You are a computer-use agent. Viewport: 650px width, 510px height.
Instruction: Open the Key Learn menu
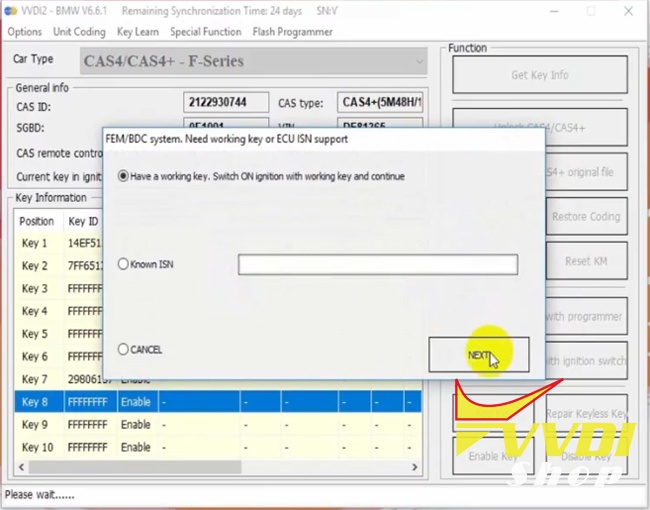pyautogui.click(x=138, y=32)
